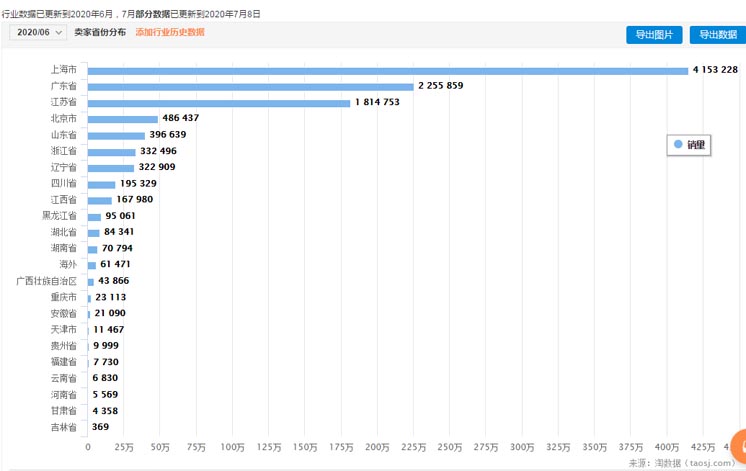Select the 卖家省份分布 tab
The image size is (746, 471).
[x=100, y=33]
